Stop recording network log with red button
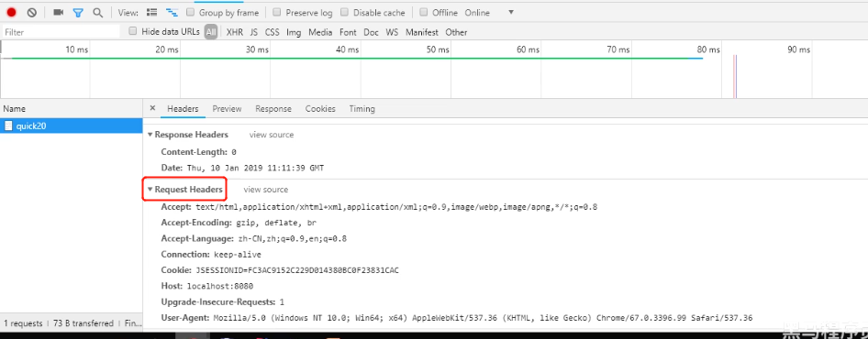This screenshot has height=339, width=868. coord(11,12)
